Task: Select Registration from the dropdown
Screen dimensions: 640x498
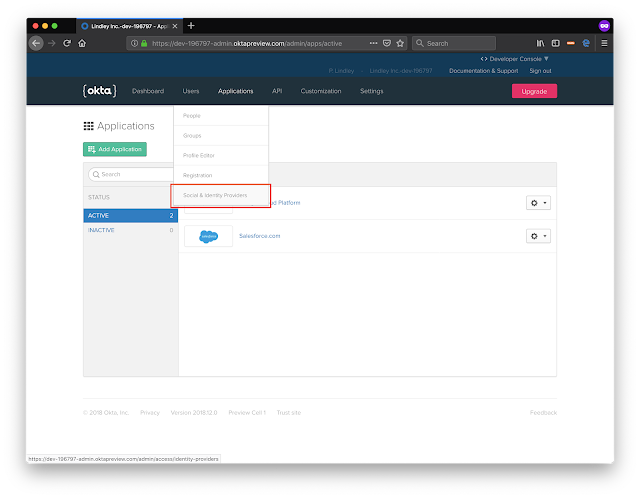Action: coord(221,176)
